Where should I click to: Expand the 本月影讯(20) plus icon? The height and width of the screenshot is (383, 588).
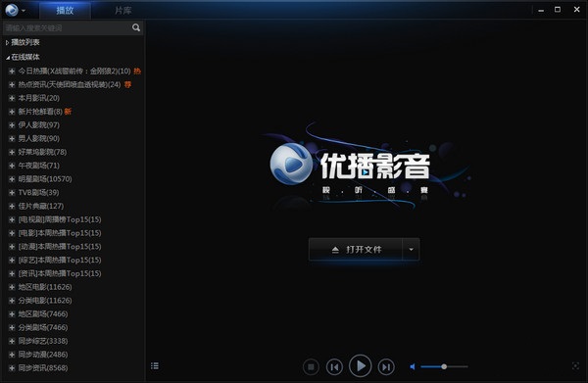[x=12, y=98]
